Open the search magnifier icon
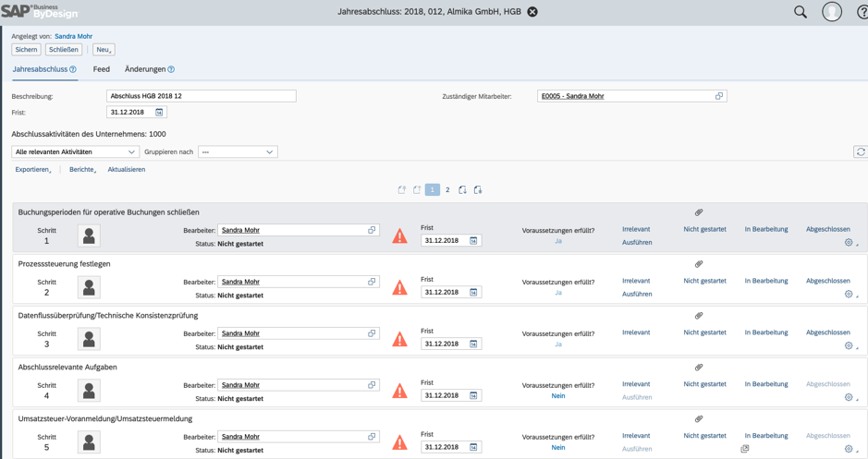The height and width of the screenshot is (459, 868). click(x=801, y=12)
